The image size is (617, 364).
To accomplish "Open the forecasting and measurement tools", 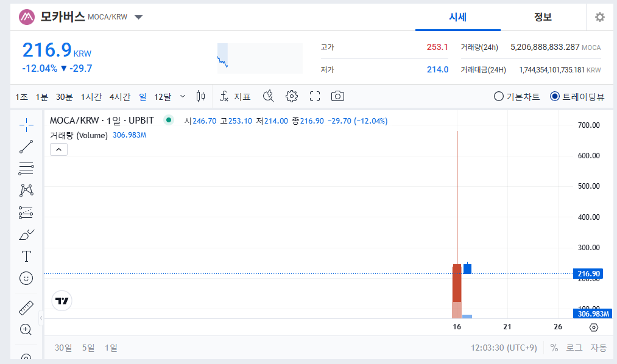I will 26,212.
